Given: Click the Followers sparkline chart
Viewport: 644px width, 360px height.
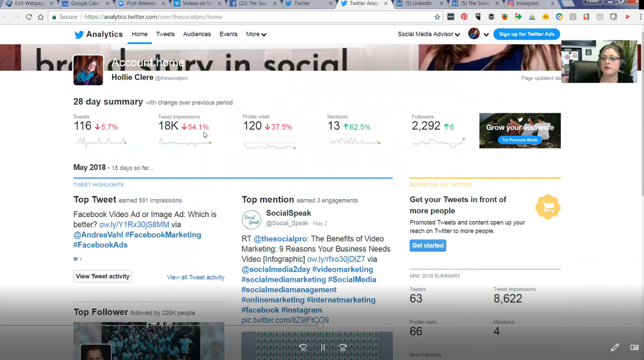Looking at the screenshot, I should pos(438,142).
